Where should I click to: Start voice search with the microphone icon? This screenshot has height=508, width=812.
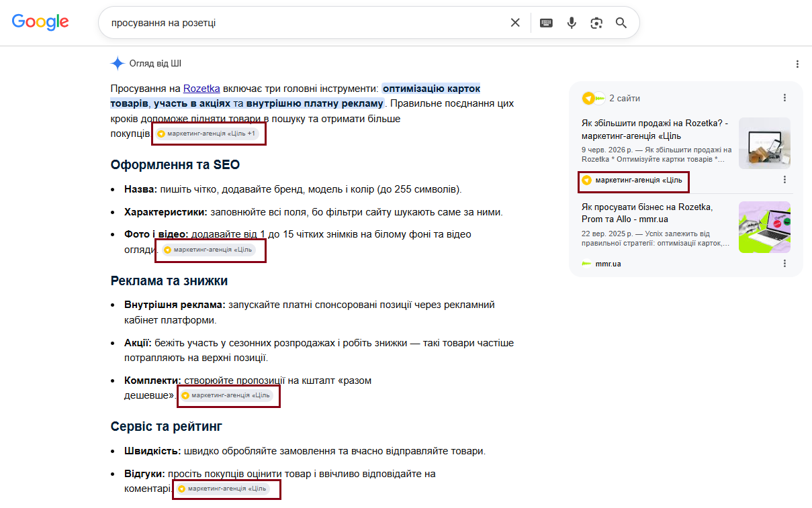pyautogui.click(x=572, y=23)
